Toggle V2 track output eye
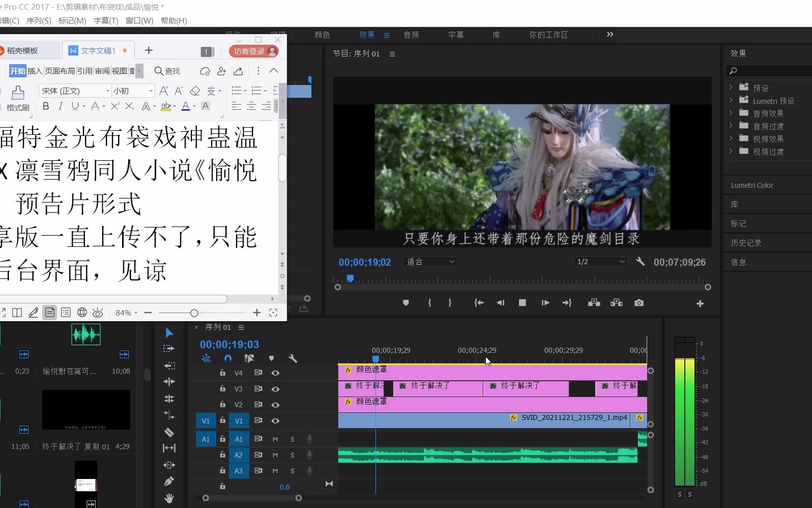 [275, 405]
